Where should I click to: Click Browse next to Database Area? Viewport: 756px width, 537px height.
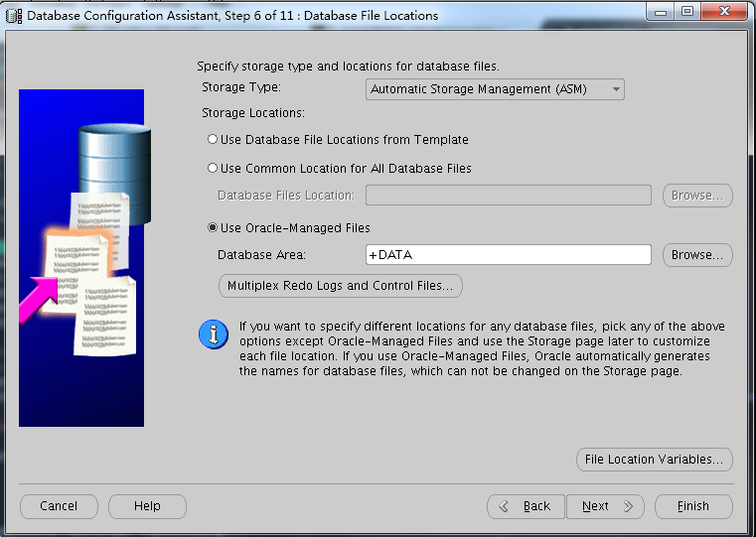coord(697,255)
